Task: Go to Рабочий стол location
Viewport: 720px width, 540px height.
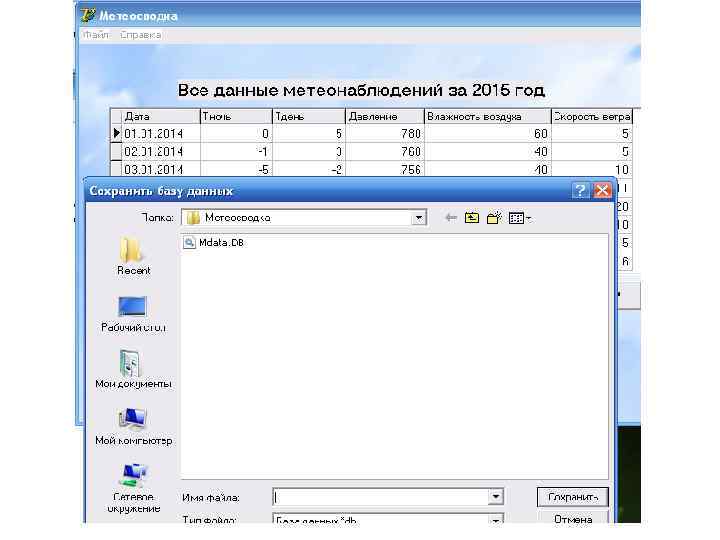Action: coord(133,314)
